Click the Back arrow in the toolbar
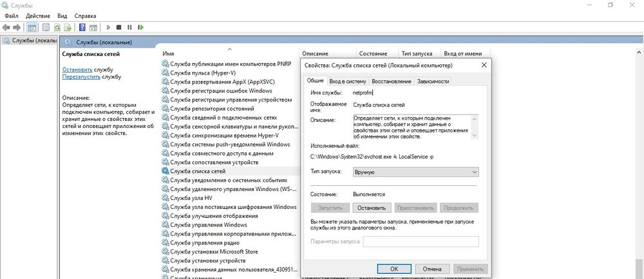 pyautogui.click(x=6, y=28)
